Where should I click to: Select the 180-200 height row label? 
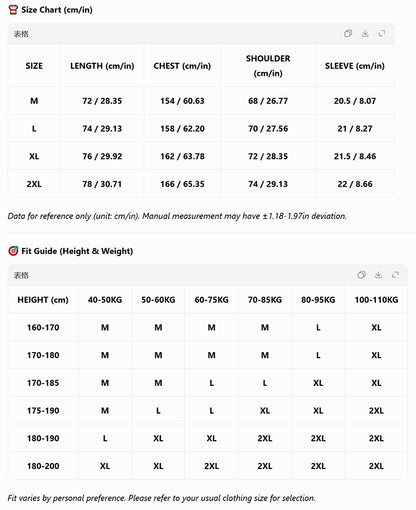click(x=43, y=466)
